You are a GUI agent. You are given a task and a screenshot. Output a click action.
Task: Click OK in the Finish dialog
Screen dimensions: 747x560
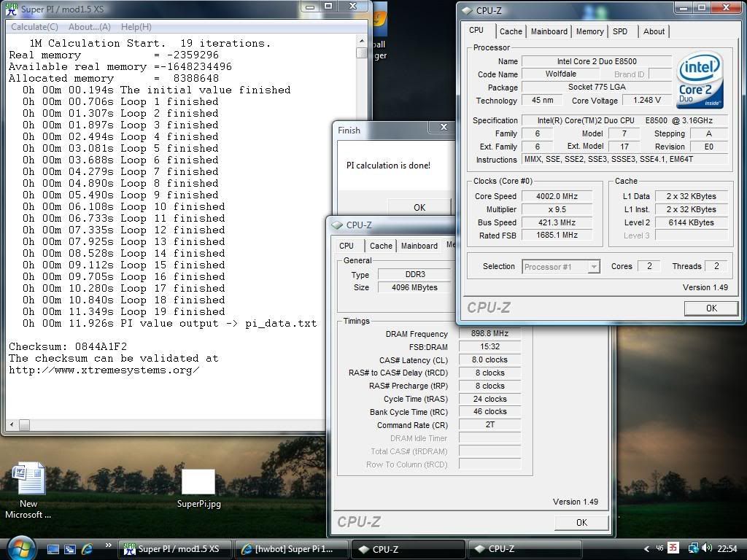point(419,208)
